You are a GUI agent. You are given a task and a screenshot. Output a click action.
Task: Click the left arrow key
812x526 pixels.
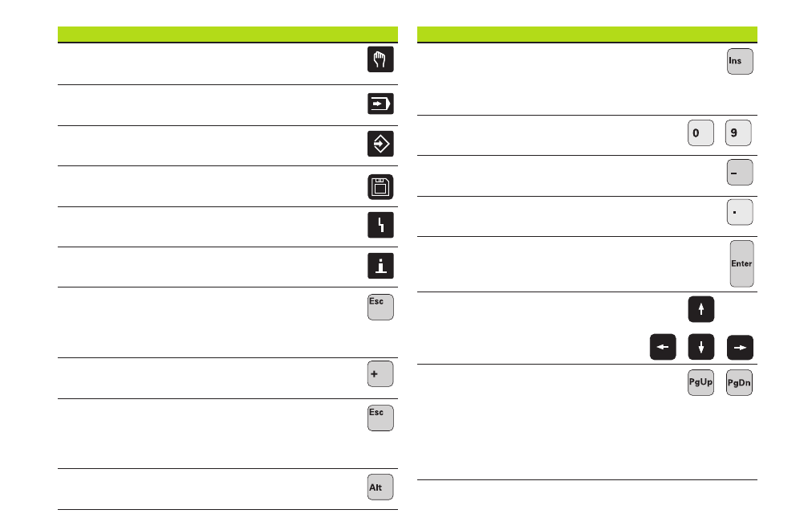point(663,347)
